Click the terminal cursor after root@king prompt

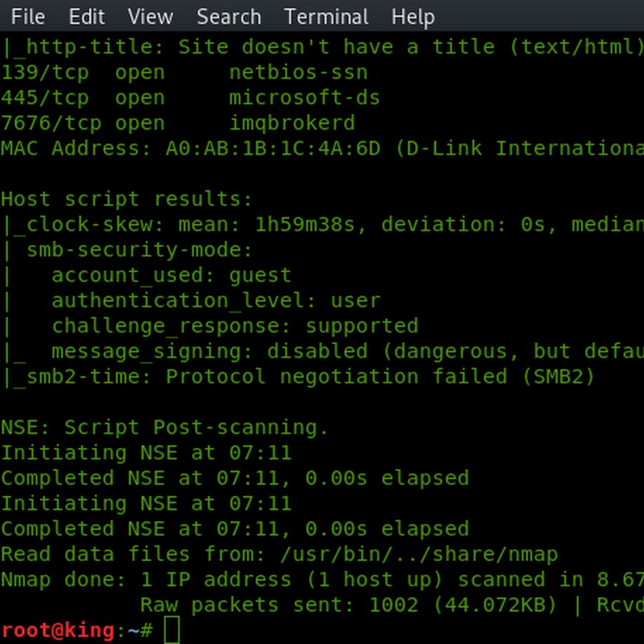click(172, 630)
